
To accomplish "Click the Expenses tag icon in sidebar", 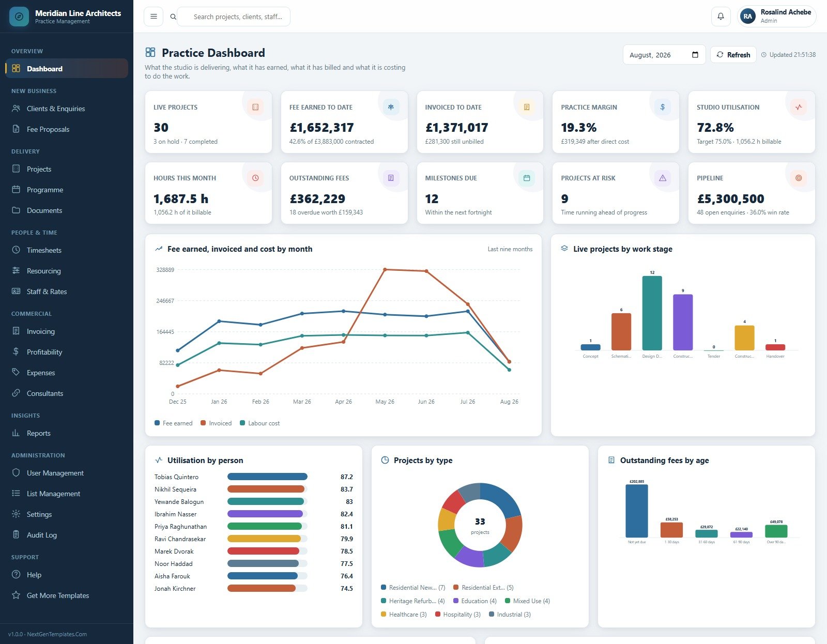I will click(16, 372).
